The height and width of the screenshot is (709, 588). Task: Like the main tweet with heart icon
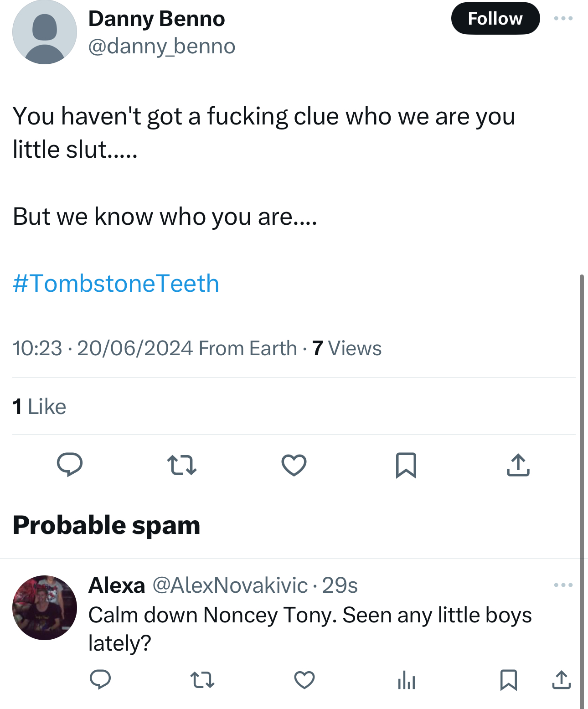pos(294,465)
